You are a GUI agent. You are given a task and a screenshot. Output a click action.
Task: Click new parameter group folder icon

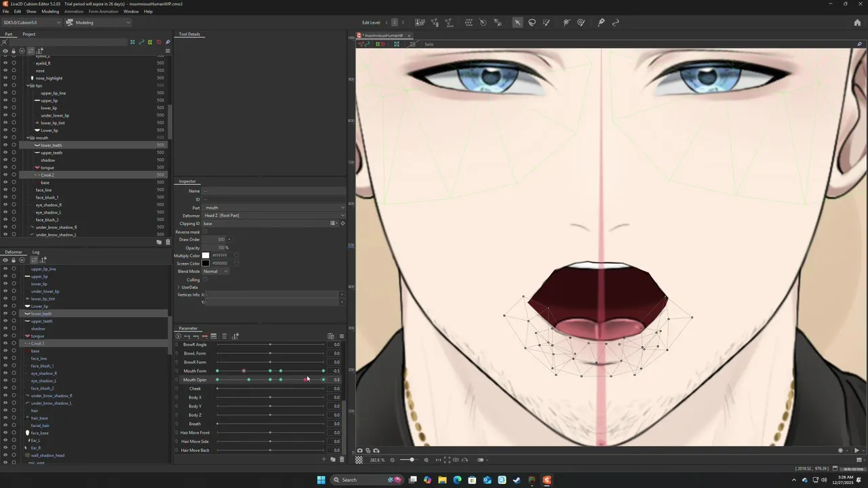coord(332,460)
